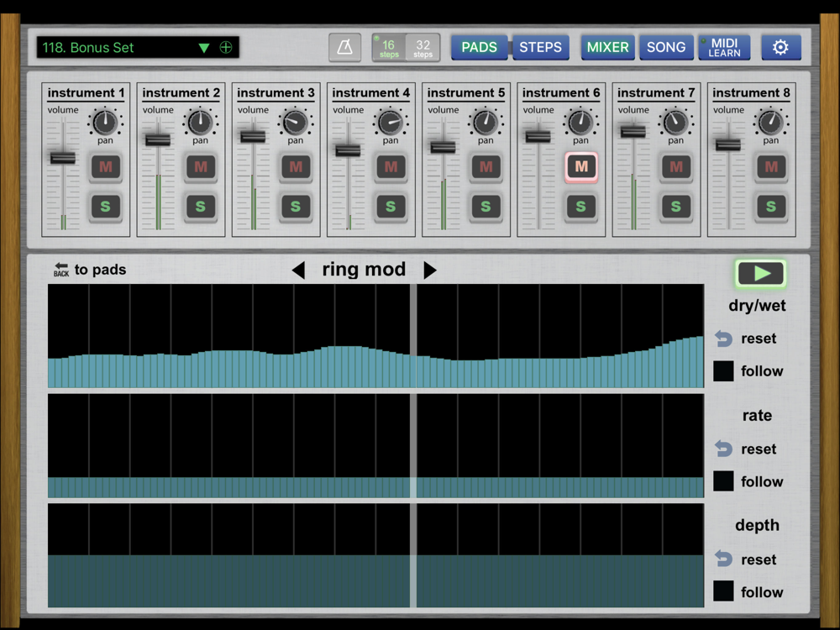This screenshot has width=840, height=630.
Task: Open the SONG tab
Action: (x=666, y=48)
